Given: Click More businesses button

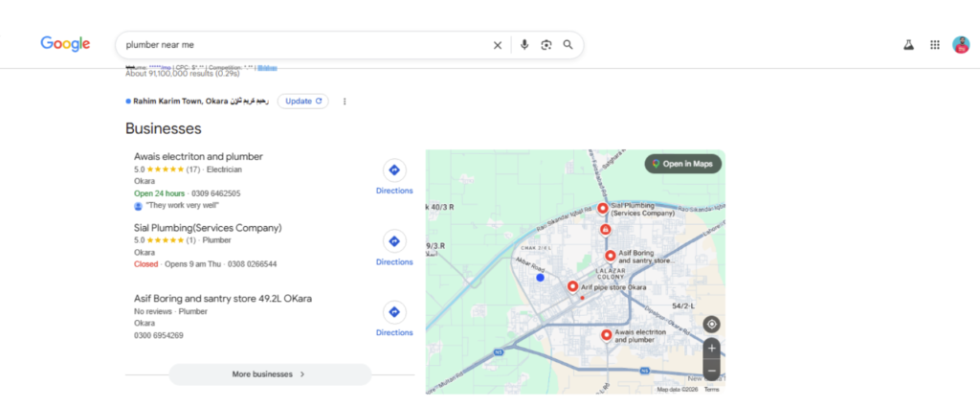Looking at the screenshot, I should click(270, 374).
